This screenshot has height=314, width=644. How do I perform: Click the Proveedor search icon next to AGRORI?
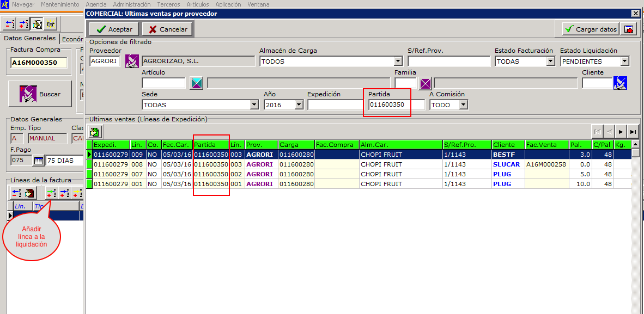coord(132,61)
